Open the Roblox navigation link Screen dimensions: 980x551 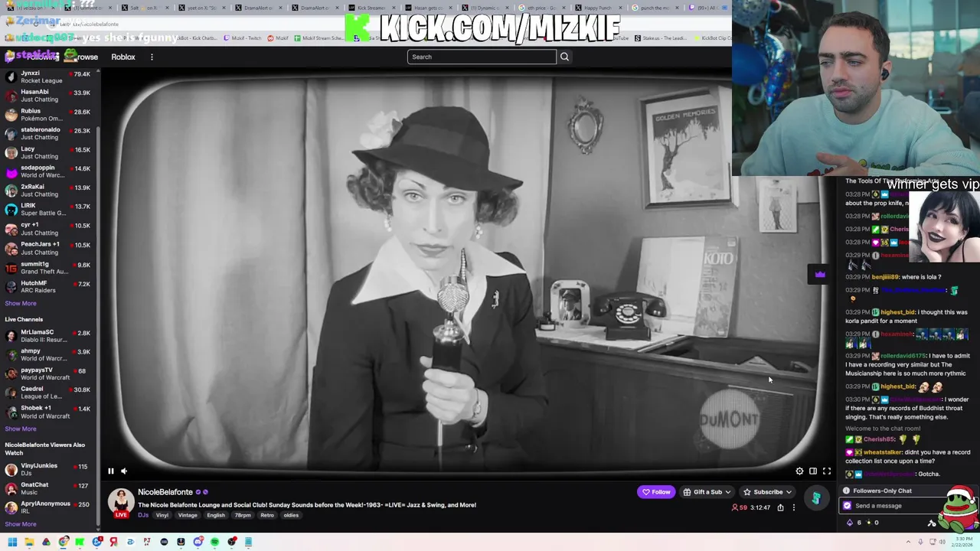click(x=123, y=57)
